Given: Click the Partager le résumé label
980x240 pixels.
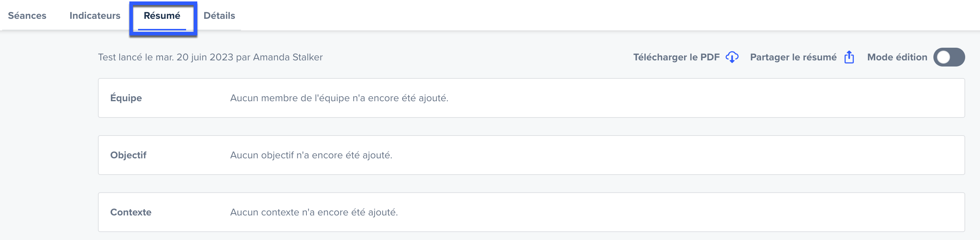Looking at the screenshot, I should (x=793, y=57).
